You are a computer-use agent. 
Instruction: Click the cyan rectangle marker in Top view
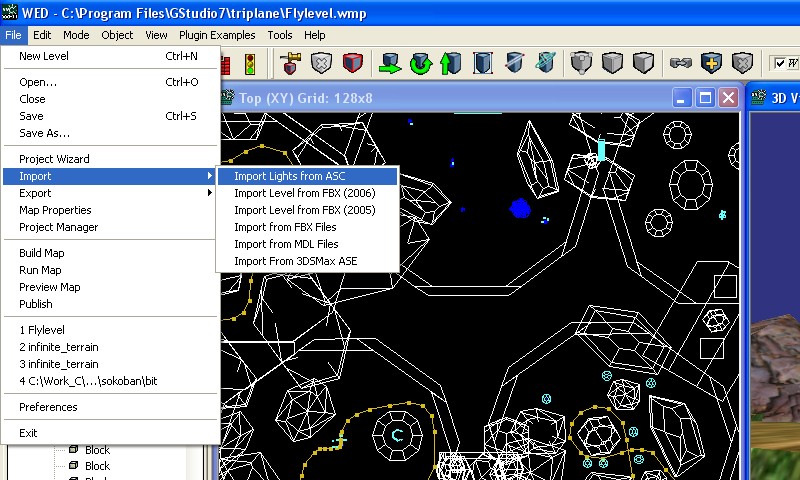pyautogui.click(x=601, y=149)
